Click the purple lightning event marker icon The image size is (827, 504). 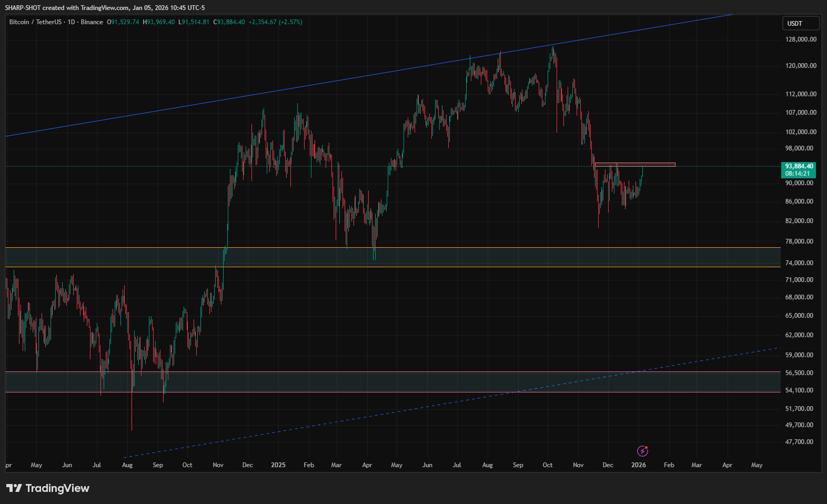[642, 451]
